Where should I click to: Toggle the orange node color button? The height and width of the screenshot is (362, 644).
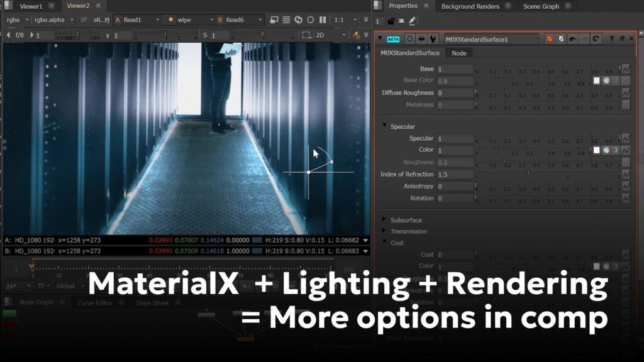click(550, 40)
